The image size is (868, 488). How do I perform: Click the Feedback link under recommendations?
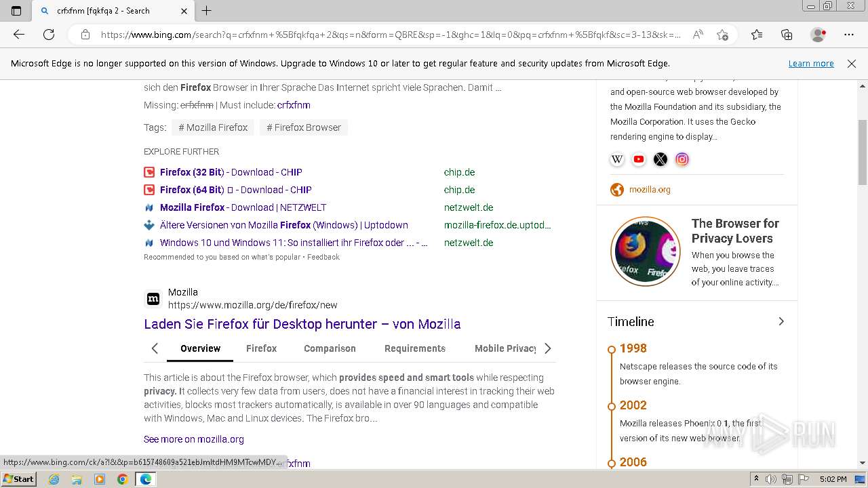tap(323, 257)
